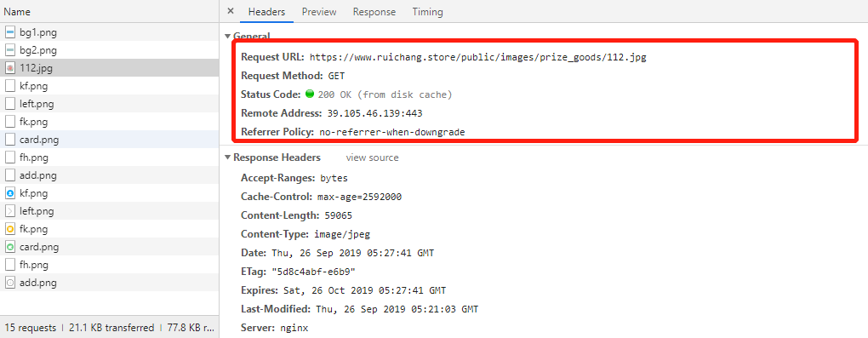Select the 112.jpg request name
The height and width of the screenshot is (338, 868).
point(36,68)
